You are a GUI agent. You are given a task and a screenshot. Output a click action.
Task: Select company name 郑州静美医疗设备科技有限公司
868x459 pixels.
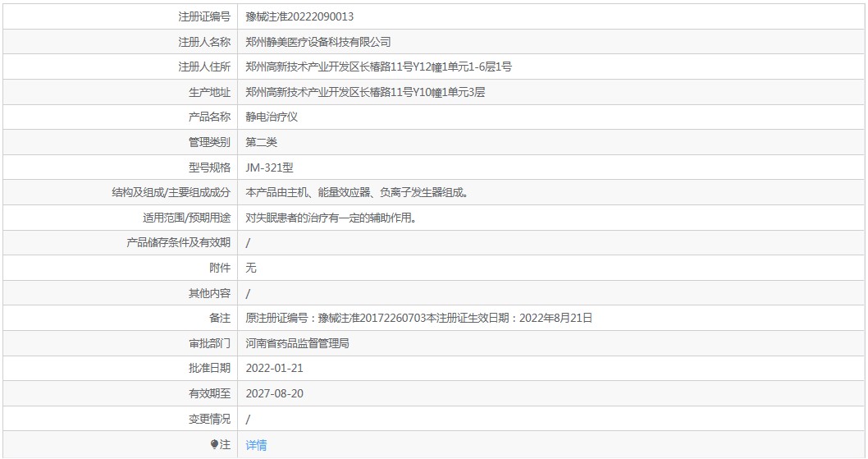(318, 42)
